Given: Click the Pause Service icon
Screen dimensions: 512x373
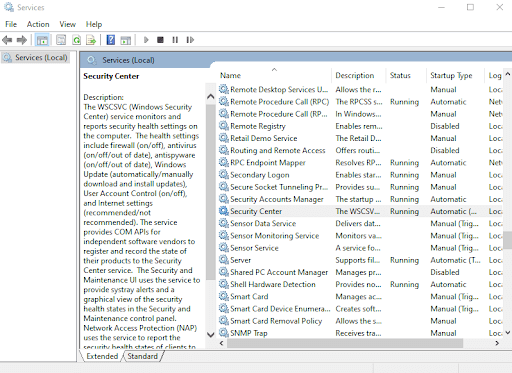Looking at the screenshot, I should click(x=175, y=40).
